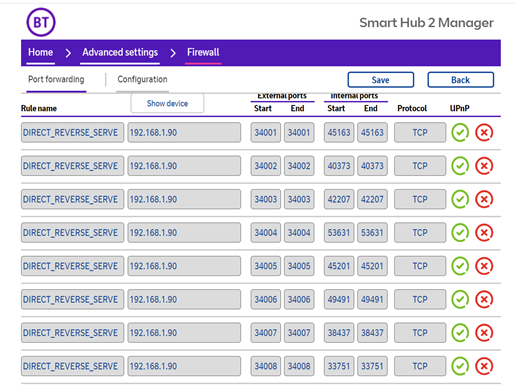Click green tick for the 34006 rule
Viewport: 515px width, 389px height.
460,299
